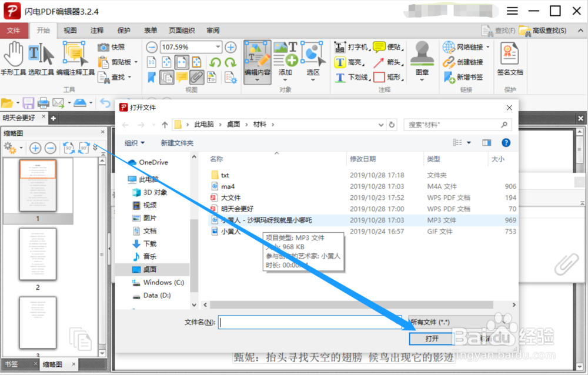
Task: Click the Print icon in quick toolbar
Action: click(43, 103)
